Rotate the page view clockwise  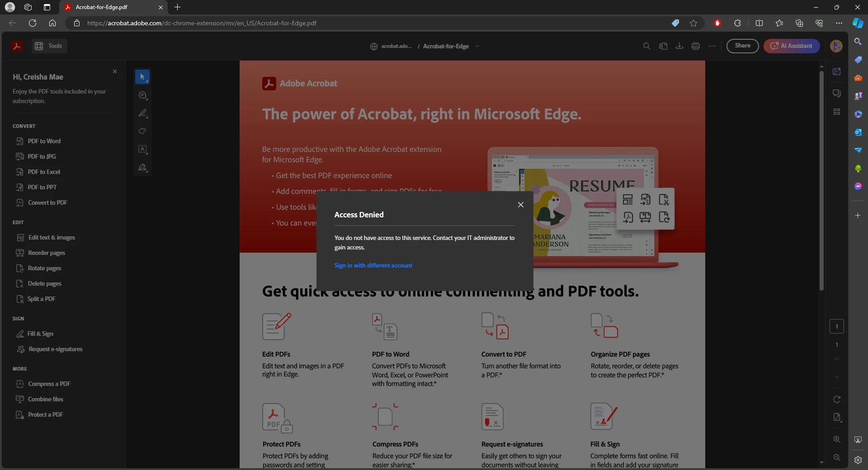[837, 399]
